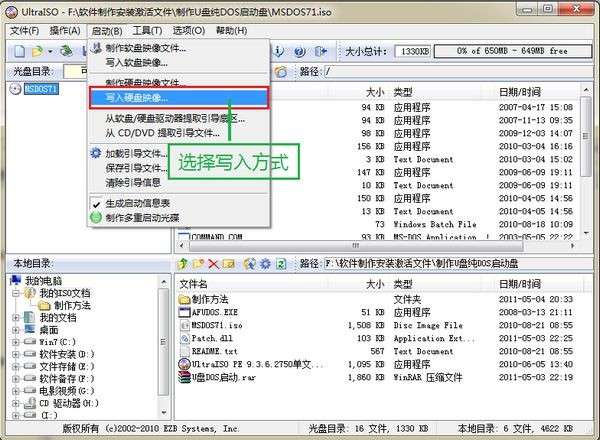Image resolution: width=600 pixels, height=440 pixels.
Task: Click the green up-folder arrow in local panel
Action: pyautogui.click(x=183, y=264)
